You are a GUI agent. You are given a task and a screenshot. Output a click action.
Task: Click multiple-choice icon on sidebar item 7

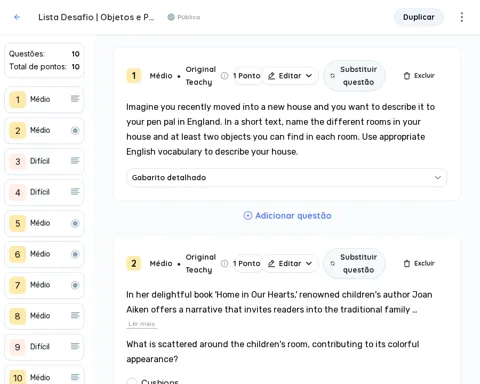click(75, 285)
